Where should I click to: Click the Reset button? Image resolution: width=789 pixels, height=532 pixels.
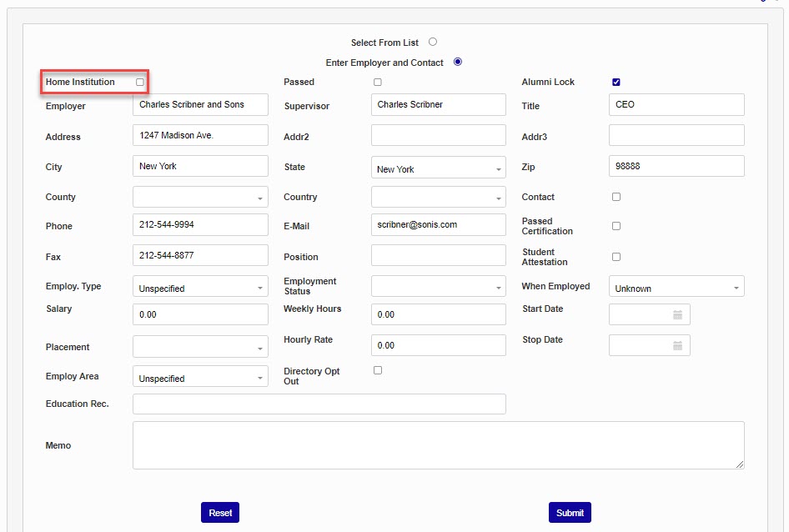[220, 513]
